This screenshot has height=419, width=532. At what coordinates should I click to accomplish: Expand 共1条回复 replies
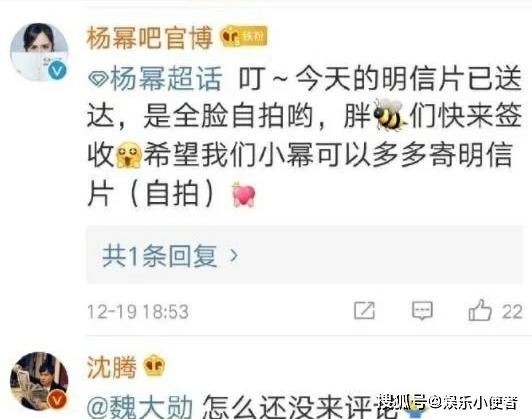click(305, 254)
